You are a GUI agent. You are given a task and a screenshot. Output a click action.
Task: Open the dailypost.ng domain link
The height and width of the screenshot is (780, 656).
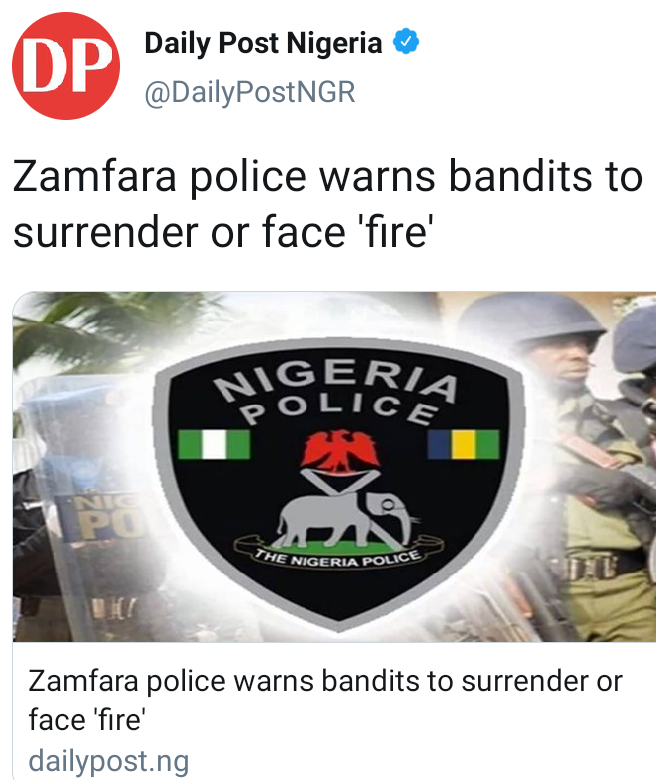[x=109, y=761]
